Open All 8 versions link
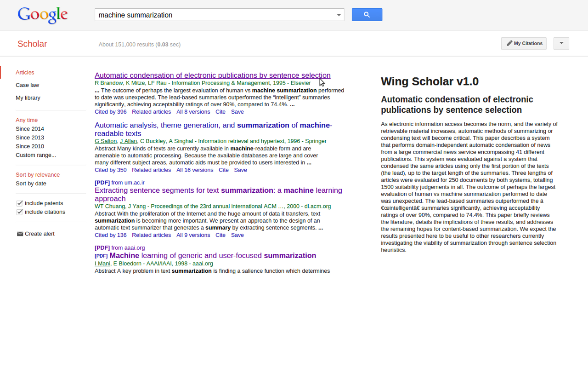 (x=193, y=112)
